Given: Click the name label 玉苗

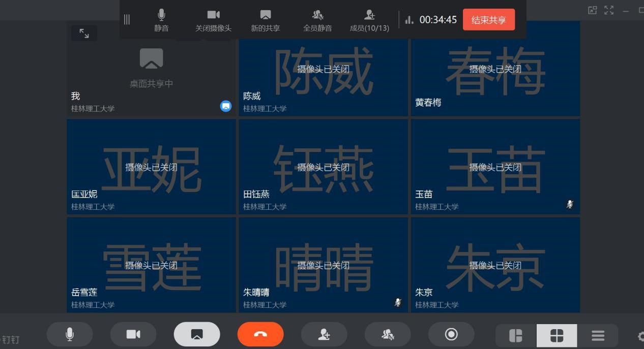Looking at the screenshot, I should coord(424,194).
